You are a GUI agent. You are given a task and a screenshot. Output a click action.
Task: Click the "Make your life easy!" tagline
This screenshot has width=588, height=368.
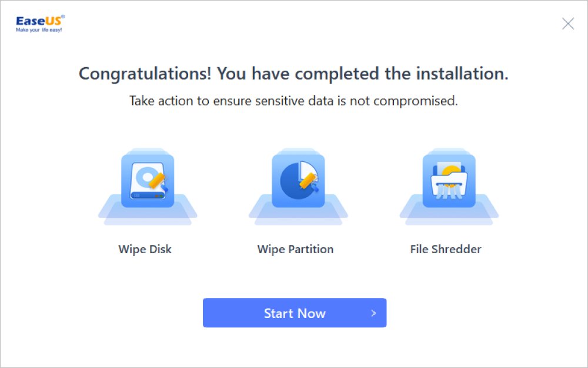(x=39, y=29)
